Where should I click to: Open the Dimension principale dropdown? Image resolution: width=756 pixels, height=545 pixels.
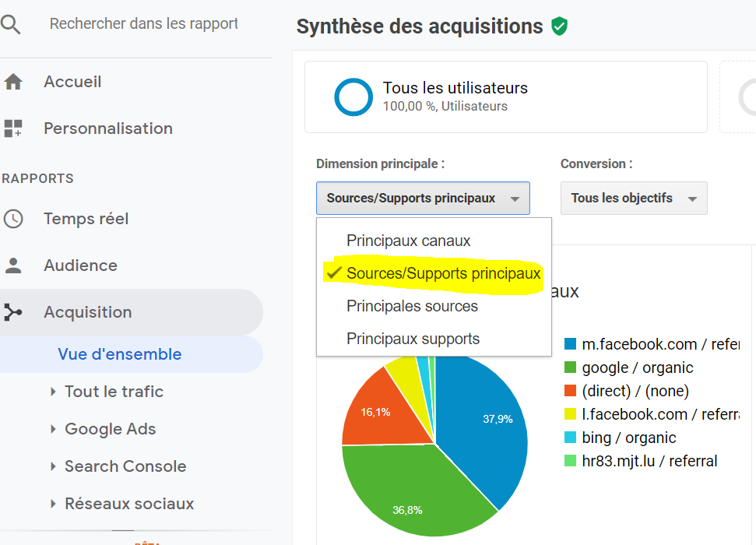[x=423, y=199]
